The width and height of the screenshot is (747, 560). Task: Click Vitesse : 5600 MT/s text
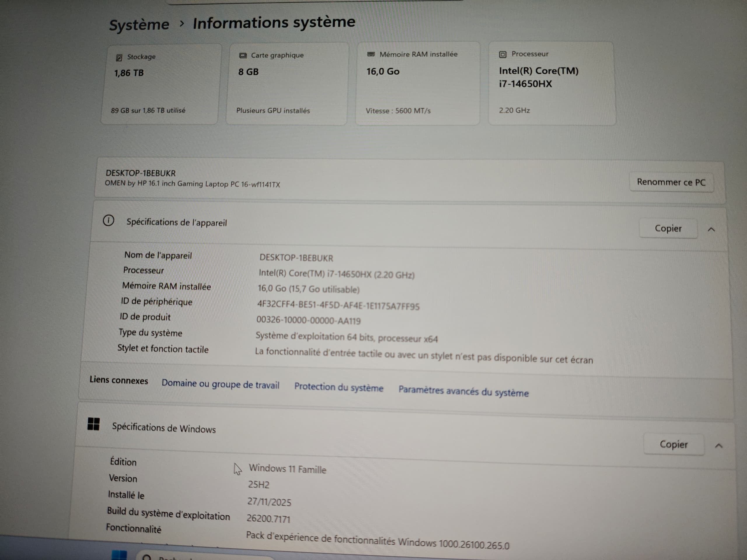398,111
